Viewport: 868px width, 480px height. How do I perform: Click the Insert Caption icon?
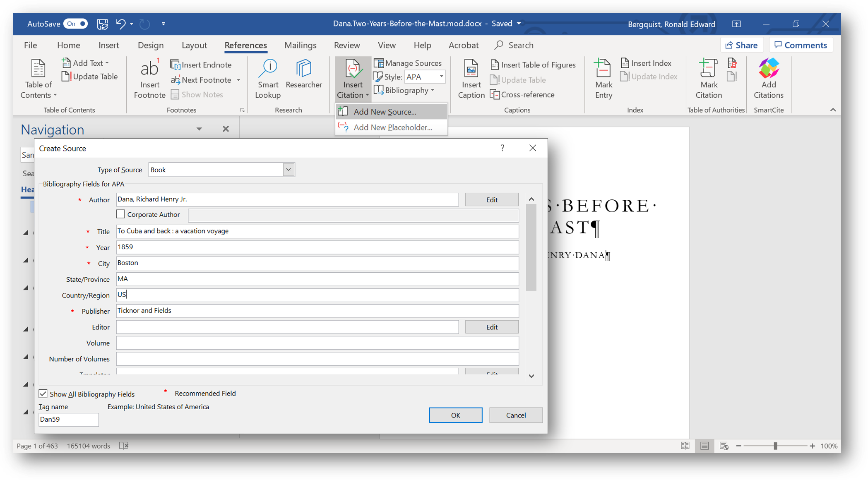471,69
